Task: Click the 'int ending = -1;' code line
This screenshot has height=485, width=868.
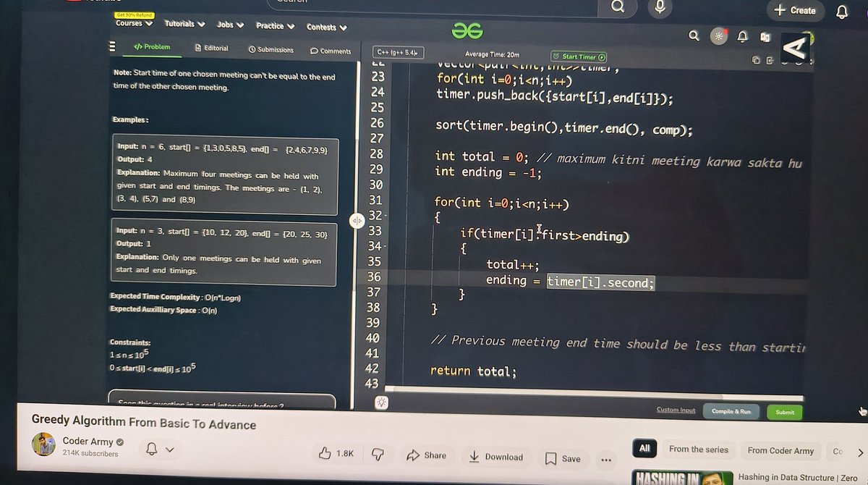Action: click(488, 172)
